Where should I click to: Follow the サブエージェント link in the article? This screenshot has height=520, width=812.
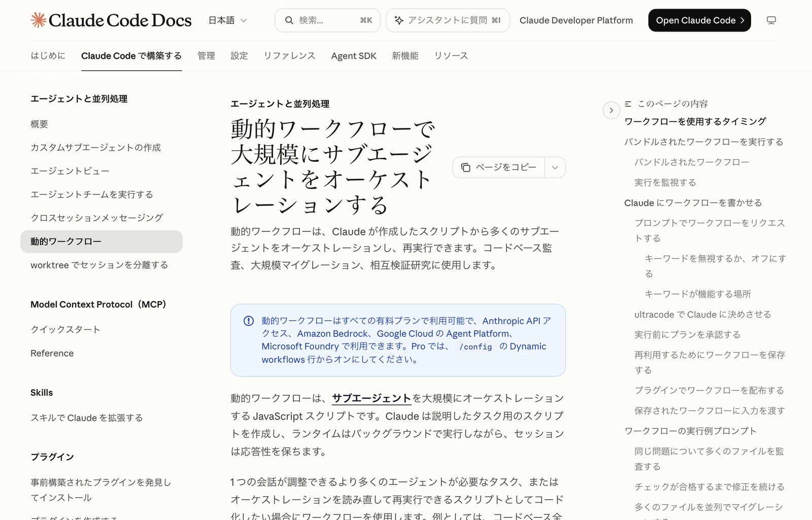point(371,398)
